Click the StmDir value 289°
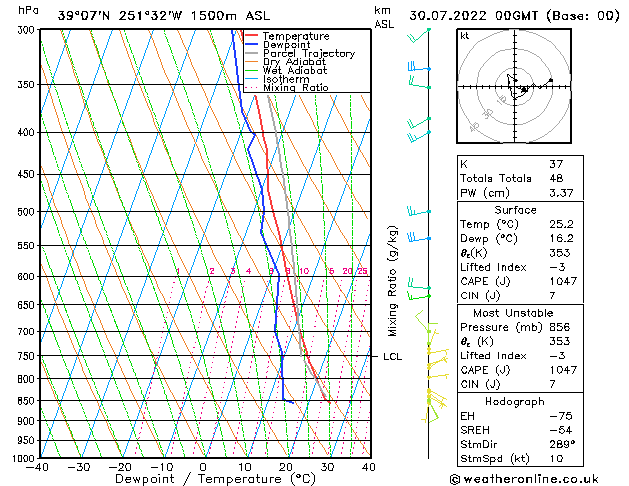The height and width of the screenshot is (486, 629). click(x=562, y=444)
